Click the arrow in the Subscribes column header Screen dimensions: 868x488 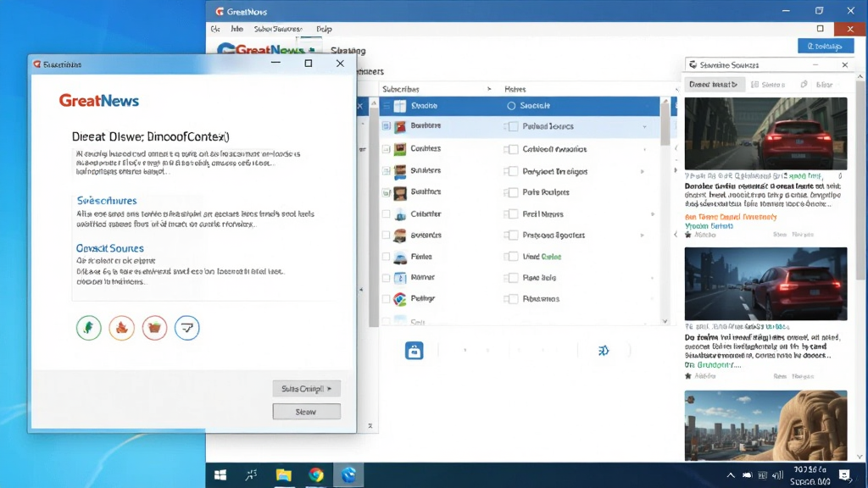click(489, 89)
